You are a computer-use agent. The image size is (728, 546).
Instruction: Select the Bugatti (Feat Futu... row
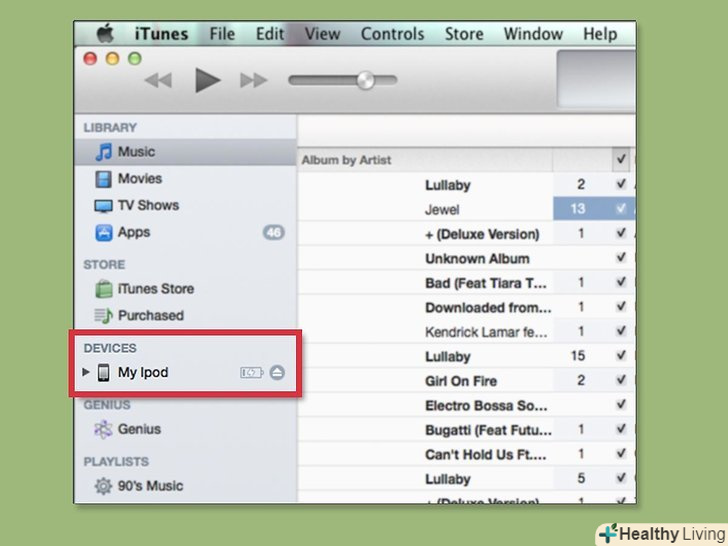coord(467,430)
